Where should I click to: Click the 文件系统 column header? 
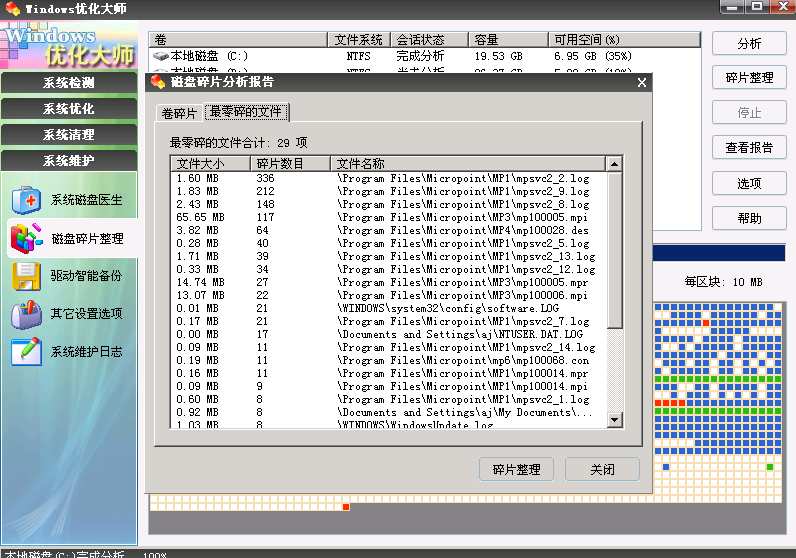click(359, 40)
